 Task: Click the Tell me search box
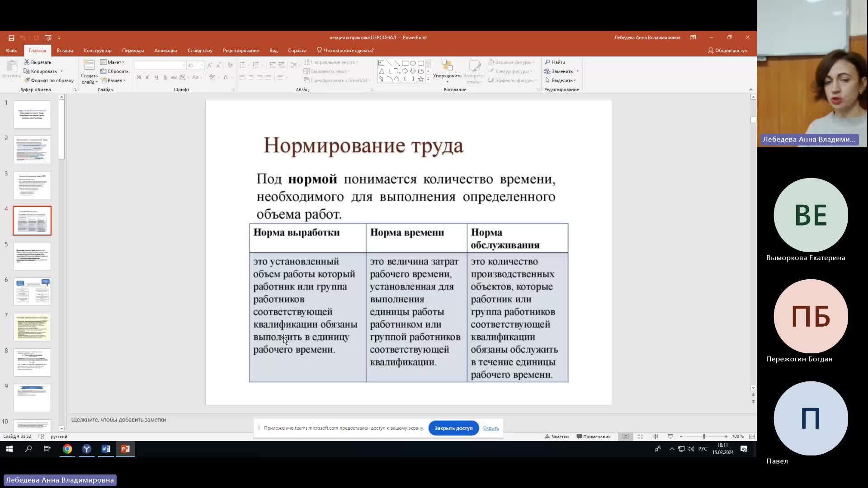344,51
